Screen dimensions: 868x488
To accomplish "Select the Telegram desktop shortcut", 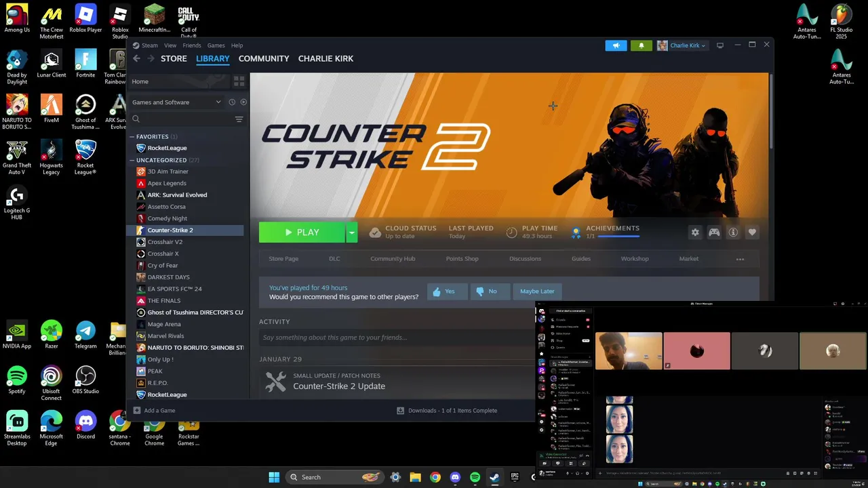I will click(85, 335).
